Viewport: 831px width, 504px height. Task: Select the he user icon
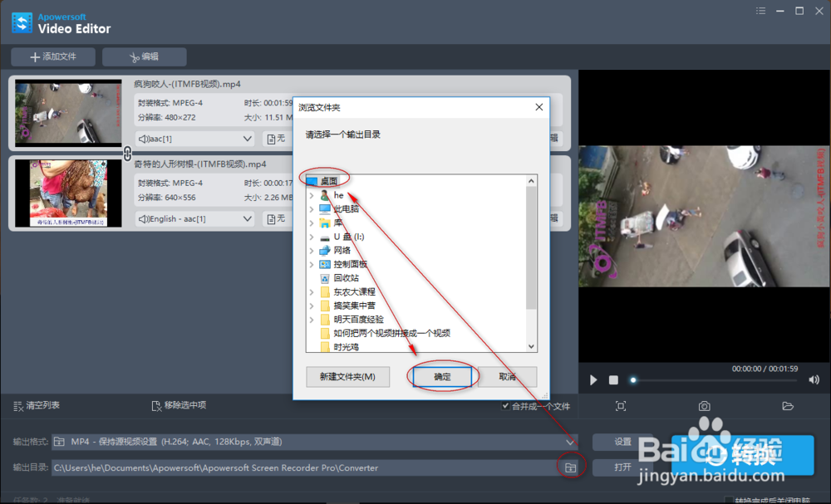325,195
